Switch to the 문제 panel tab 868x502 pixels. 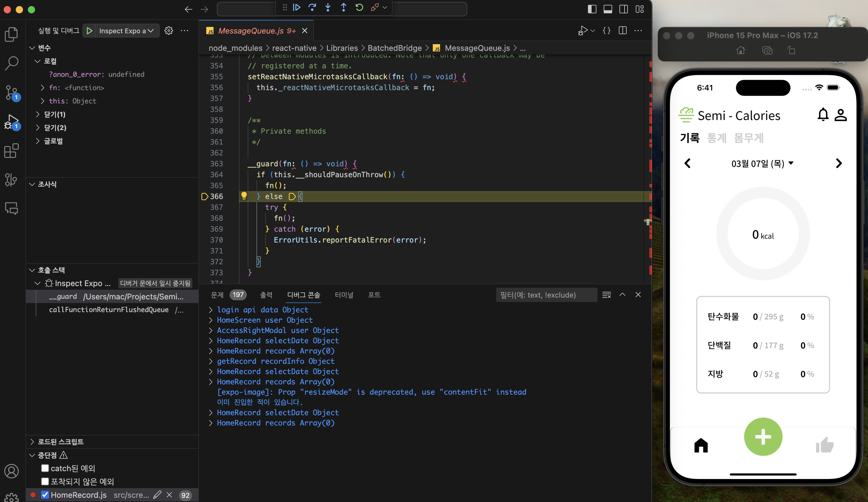pyautogui.click(x=217, y=295)
